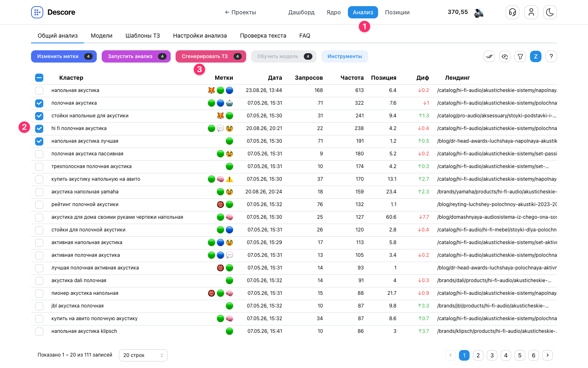Viewport: 588px width, 368px height.
Task: Open help with the question mark icon
Action: coord(551,56)
